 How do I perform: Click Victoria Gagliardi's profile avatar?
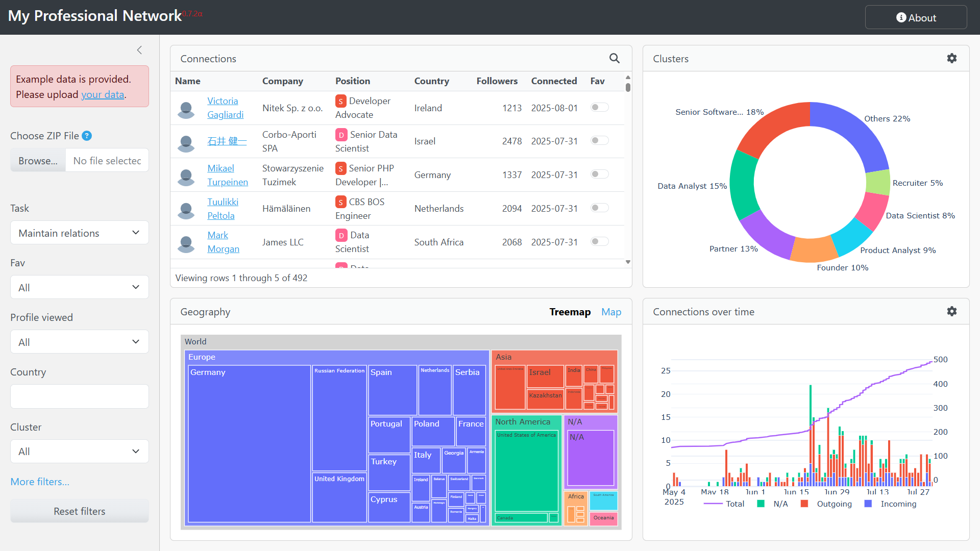point(186,108)
